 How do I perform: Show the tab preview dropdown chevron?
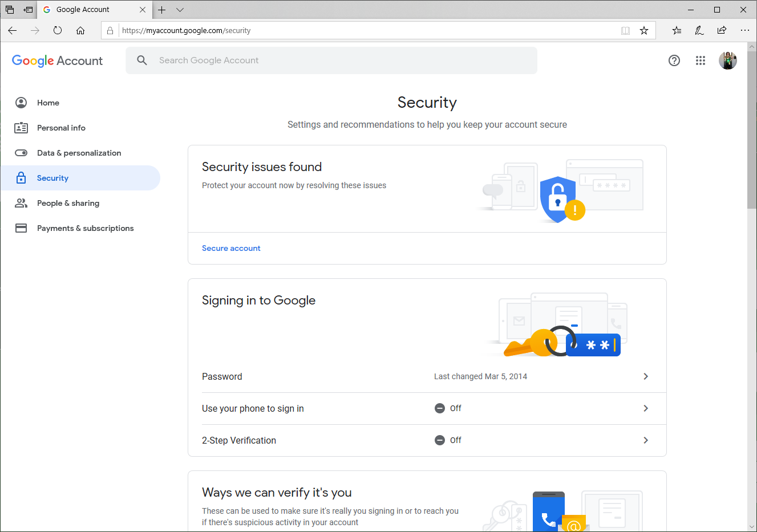pos(180,10)
